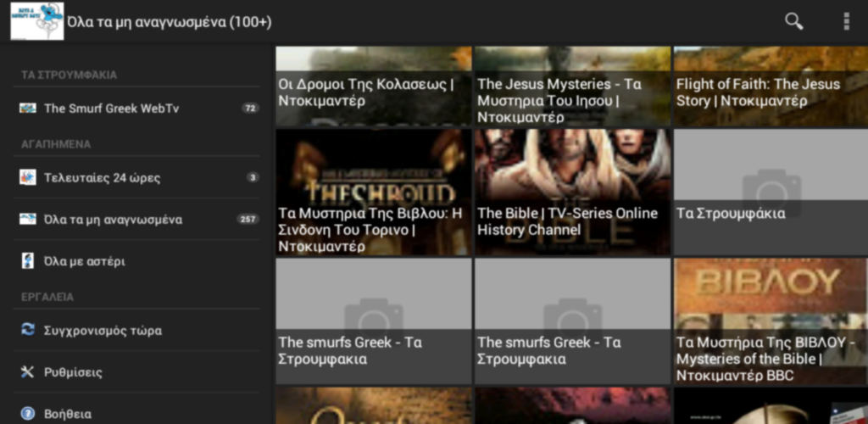Open The Bible TV-Series Online card
The width and height of the screenshot is (868, 424).
[572, 192]
